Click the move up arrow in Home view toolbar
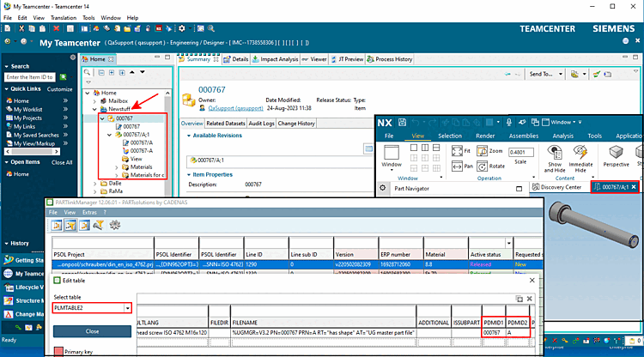This screenshot has height=357, width=644. click(x=132, y=72)
